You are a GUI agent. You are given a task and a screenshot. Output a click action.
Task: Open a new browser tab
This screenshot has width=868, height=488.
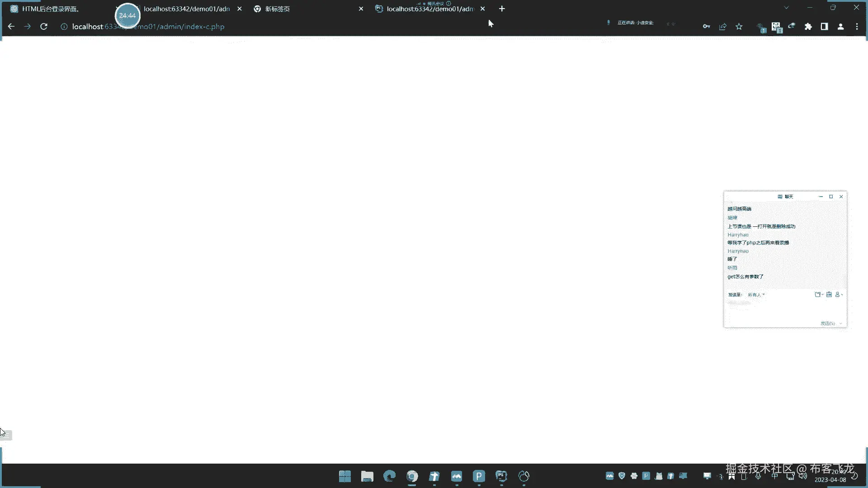click(502, 9)
